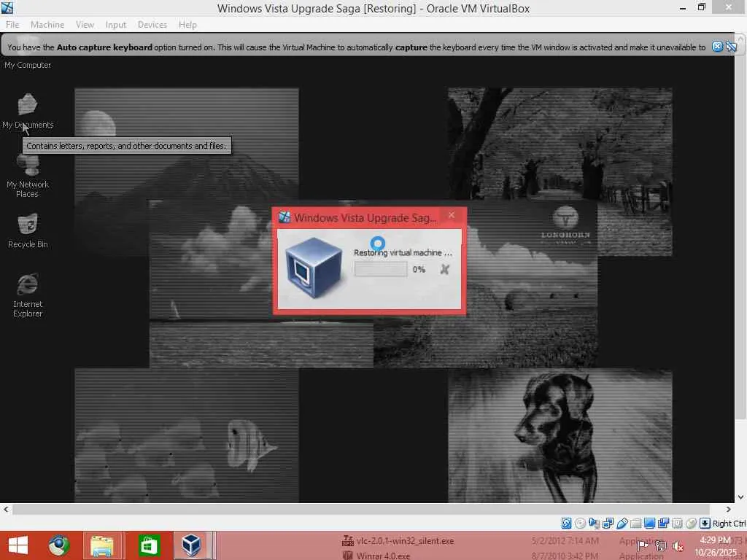Click the horizontal scrollbar left arrow

(x=6, y=509)
